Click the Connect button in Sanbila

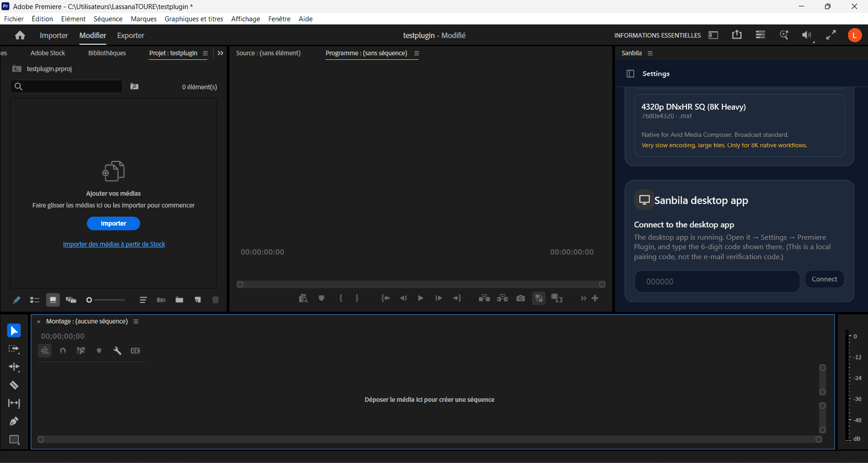click(x=825, y=280)
